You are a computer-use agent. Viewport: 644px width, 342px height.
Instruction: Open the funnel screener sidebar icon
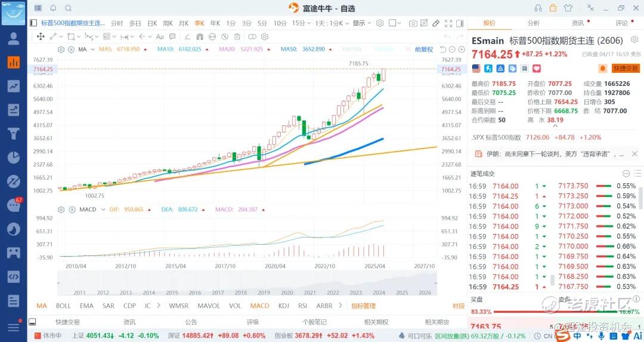[x=14, y=134]
